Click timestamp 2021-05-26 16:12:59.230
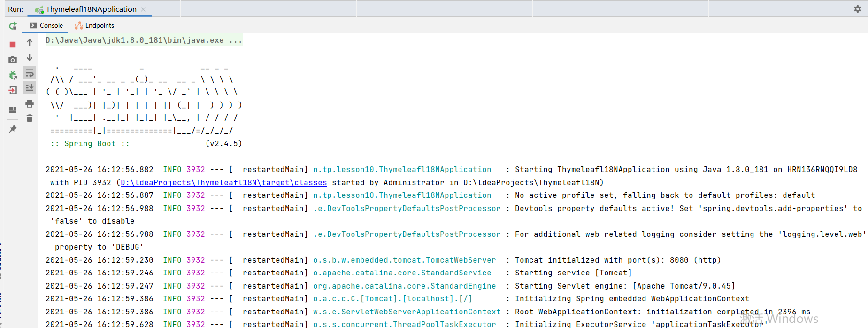The image size is (868, 328). 100,260
